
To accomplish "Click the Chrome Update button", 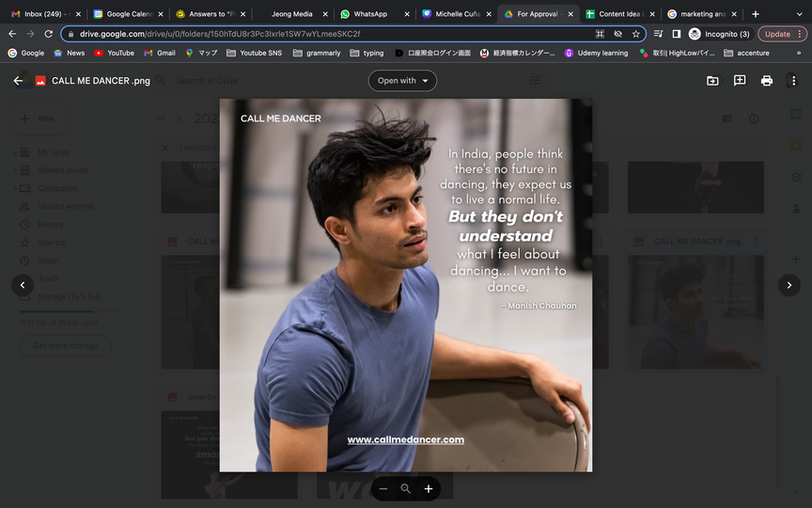I will (783, 34).
